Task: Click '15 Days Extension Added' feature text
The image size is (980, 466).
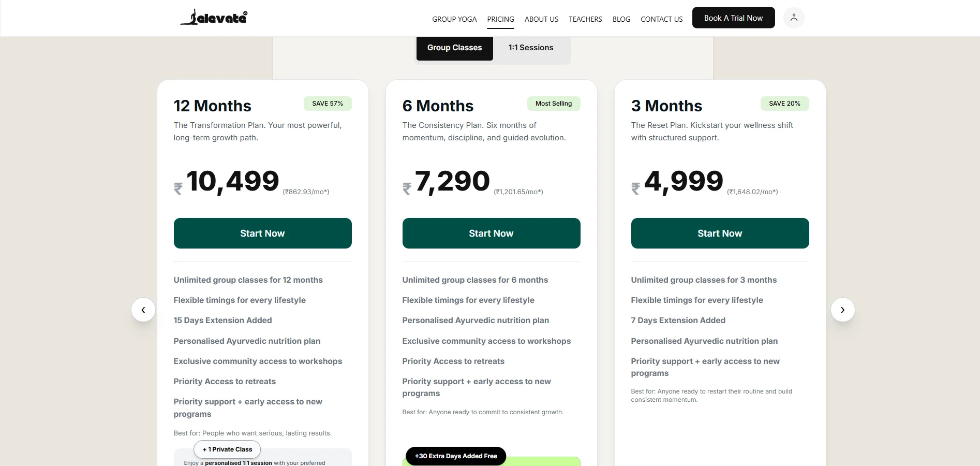Action: tap(222, 321)
